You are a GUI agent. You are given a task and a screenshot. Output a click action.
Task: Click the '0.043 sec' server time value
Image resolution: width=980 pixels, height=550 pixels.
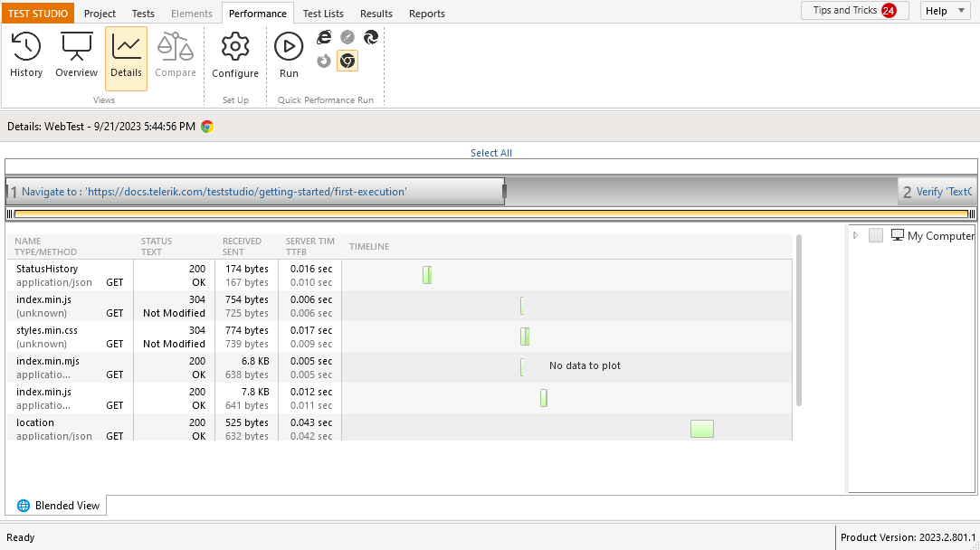(x=311, y=422)
